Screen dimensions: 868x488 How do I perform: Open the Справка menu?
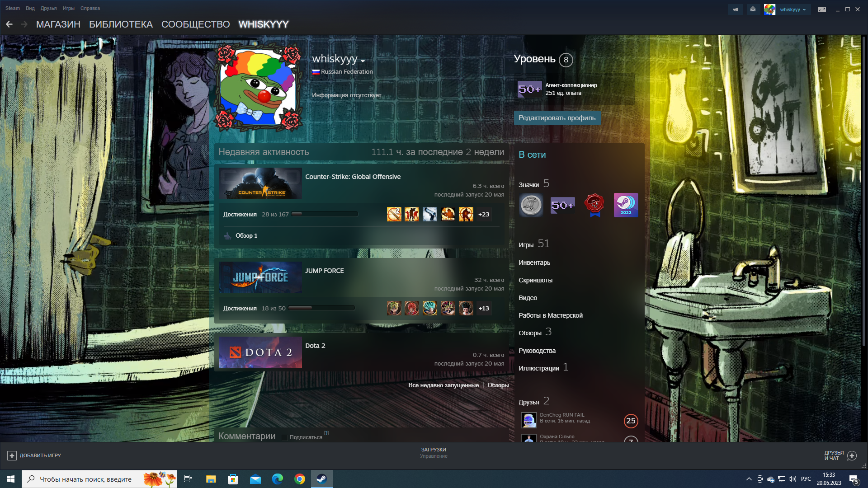90,8
